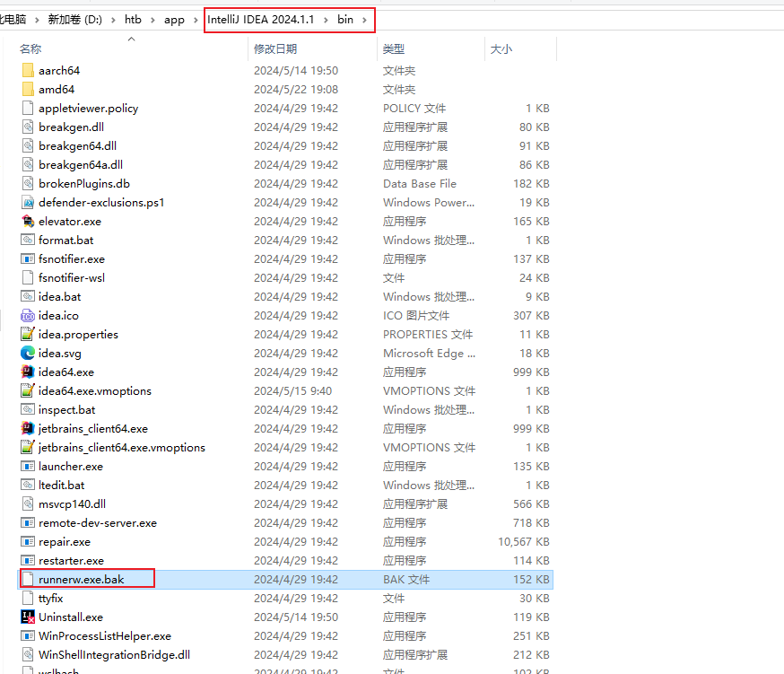Click the idea64.exe IntelliJ icon
The image size is (784, 674).
pyautogui.click(x=28, y=372)
